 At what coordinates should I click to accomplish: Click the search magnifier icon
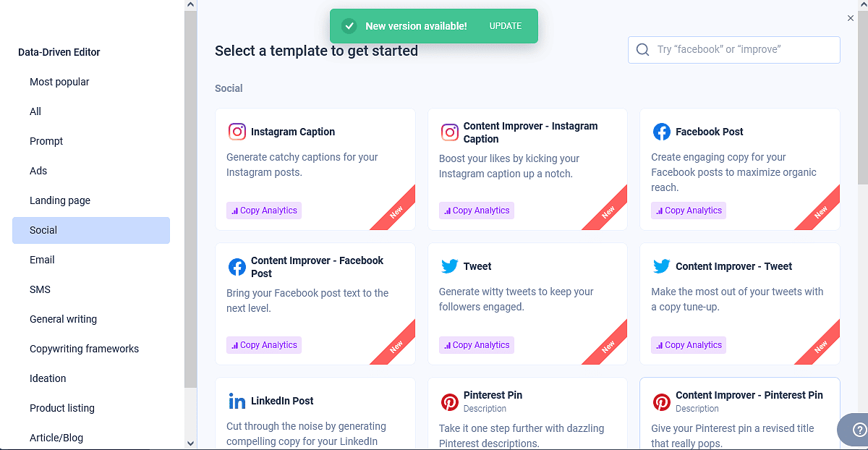point(642,50)
